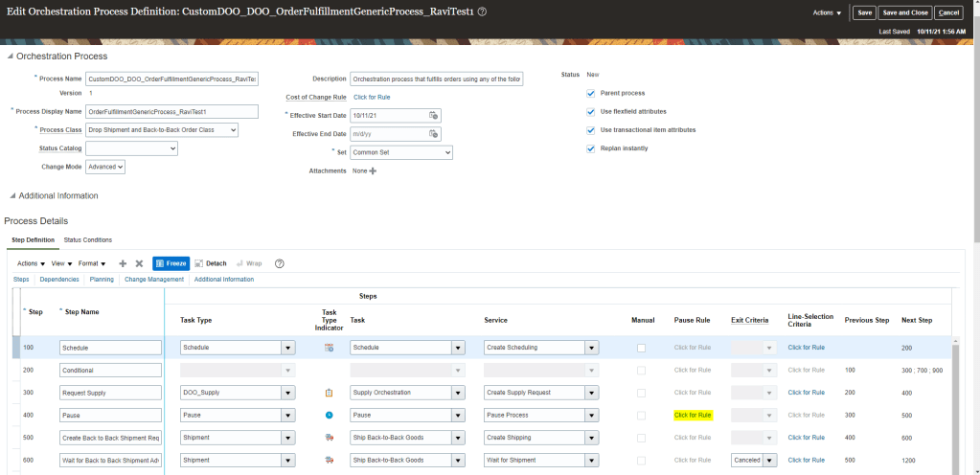980x475 pixels.
Task: Click the add row plus icon
Action: click(x=123, y=263)
